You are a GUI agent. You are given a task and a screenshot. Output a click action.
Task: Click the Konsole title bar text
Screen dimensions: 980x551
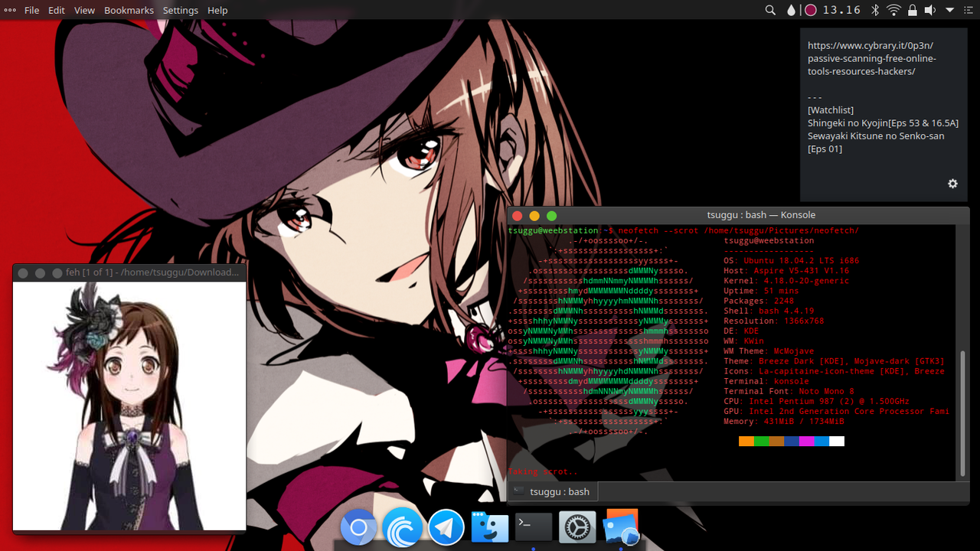pos(761,215)
